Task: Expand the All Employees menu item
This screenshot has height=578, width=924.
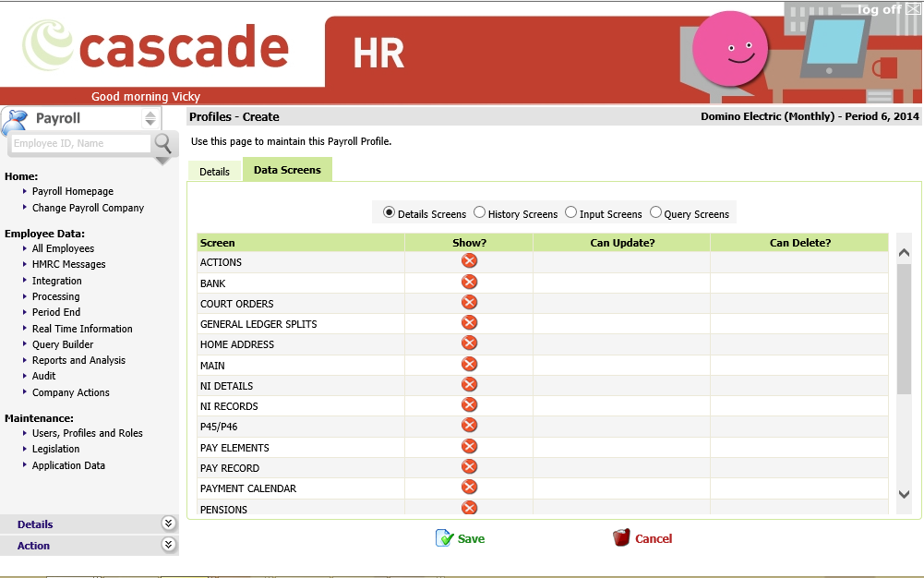Action: click(63, 248)
